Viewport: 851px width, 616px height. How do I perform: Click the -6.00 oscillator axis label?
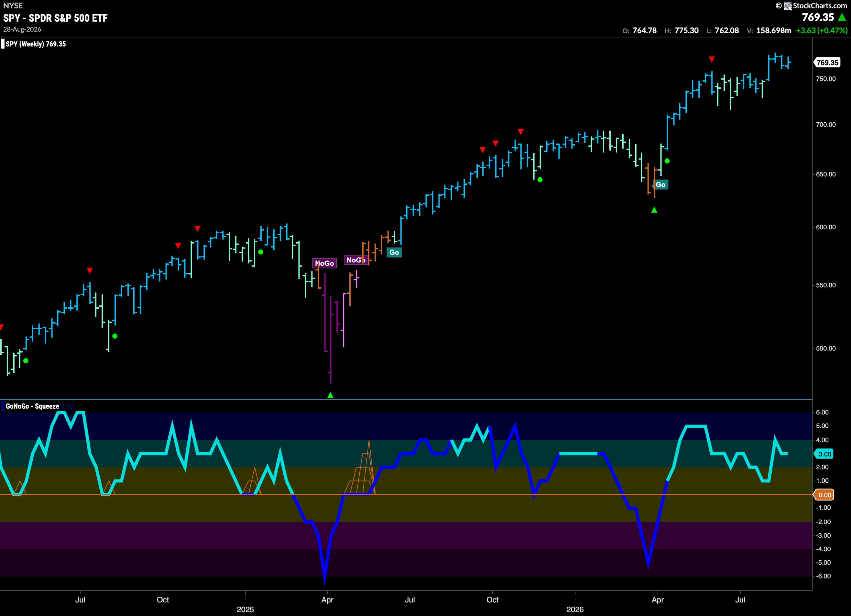(x=823, y=576)
